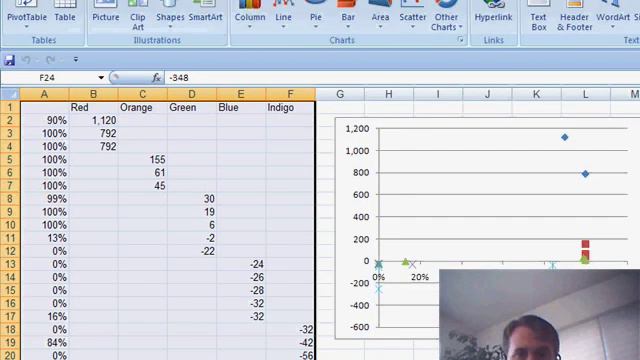
Task: Insert a PivotTable
Action: 27,15
